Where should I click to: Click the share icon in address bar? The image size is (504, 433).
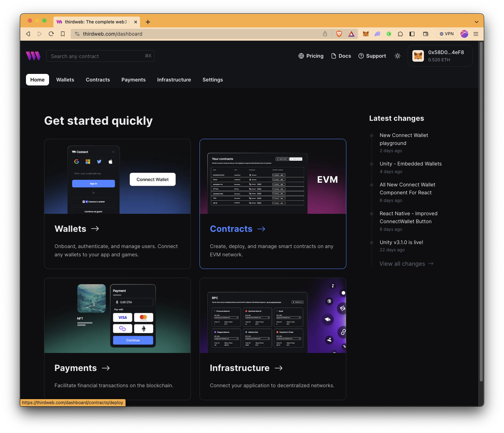(x=325, y=34)
